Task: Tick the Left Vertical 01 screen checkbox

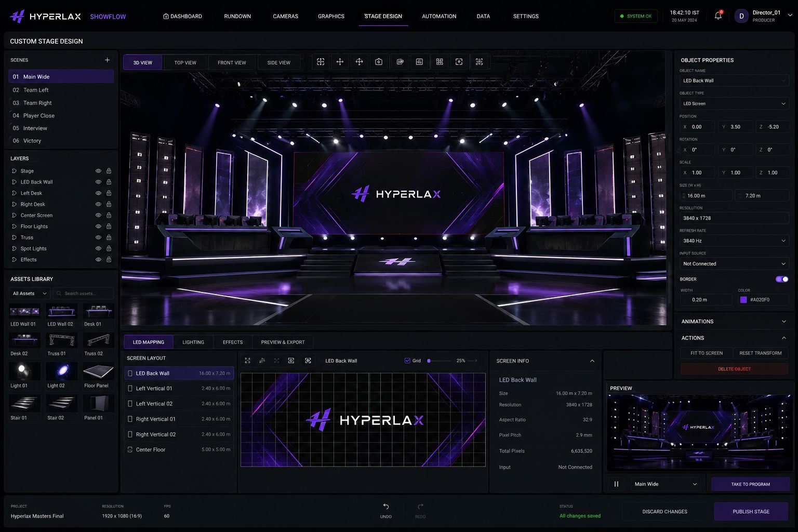Action: 130,388
